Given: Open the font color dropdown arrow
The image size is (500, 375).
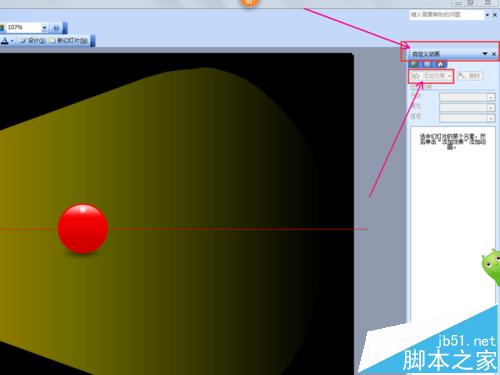Looking at the screenshot, I should pyautogui.click(x=12, y=41).
